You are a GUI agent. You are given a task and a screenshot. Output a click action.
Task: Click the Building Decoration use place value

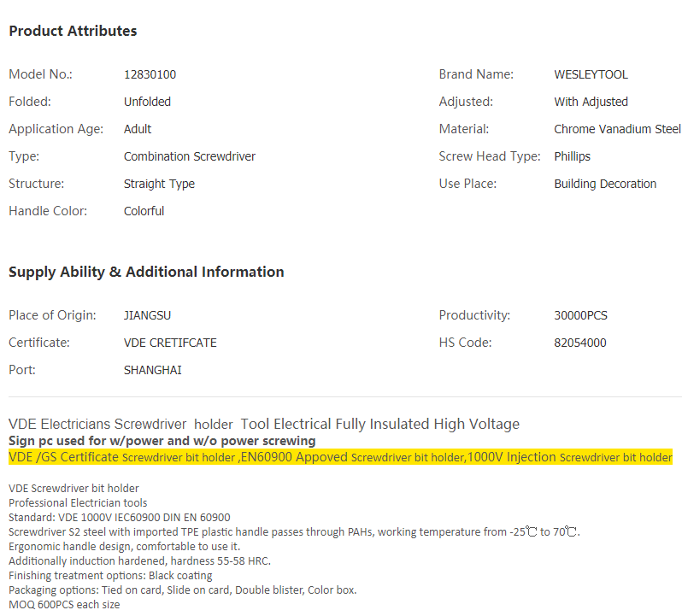(605, 184)
